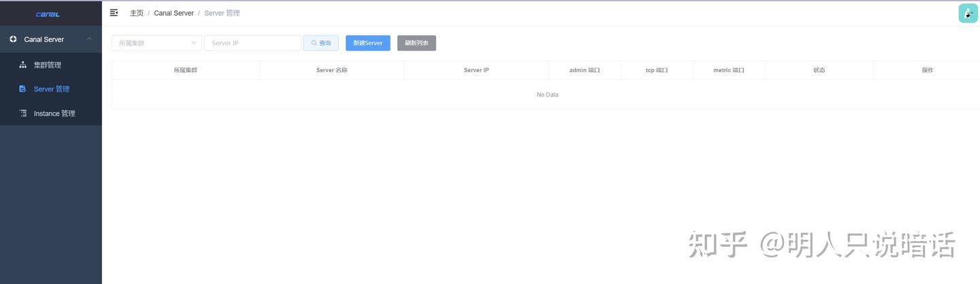The width and height of the screenshot is (980, 284).
Task: Click the 操作 column header
Action: 927,70
